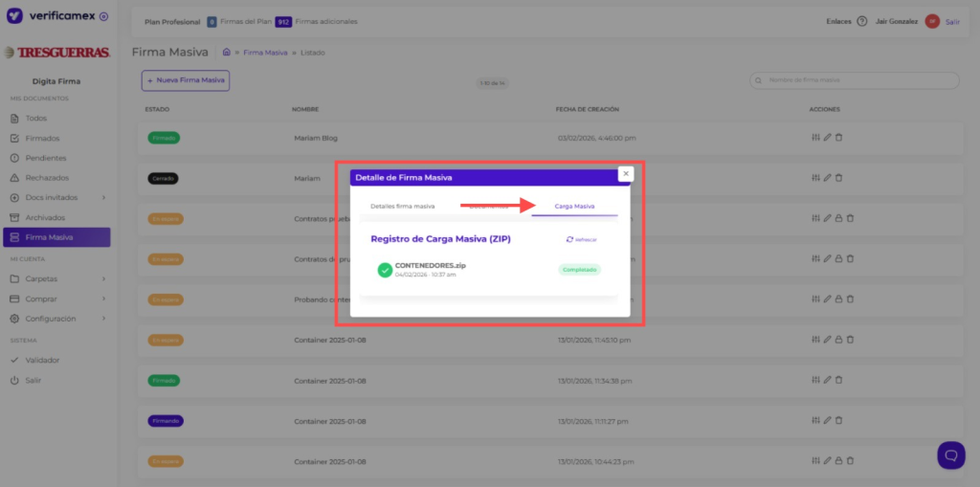Open the chat support bubble icon
Viewport: 980px width, 487px height.
pos(950,454)
